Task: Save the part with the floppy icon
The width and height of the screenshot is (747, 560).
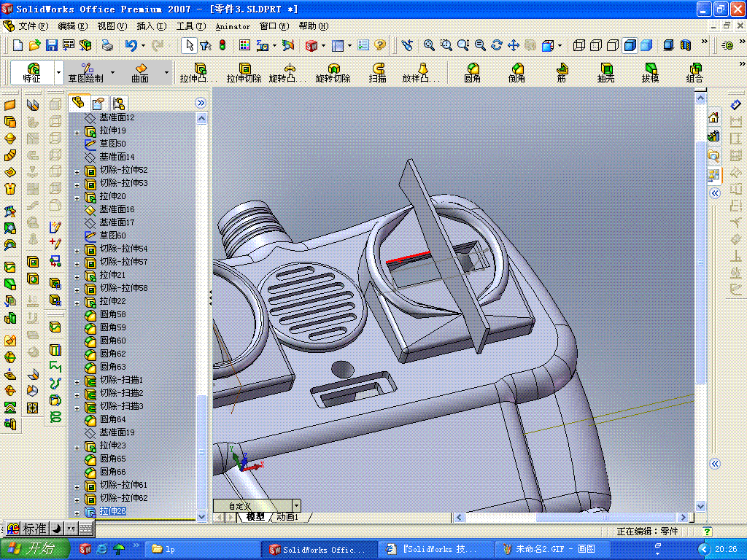Action: [x=52, y=45]
